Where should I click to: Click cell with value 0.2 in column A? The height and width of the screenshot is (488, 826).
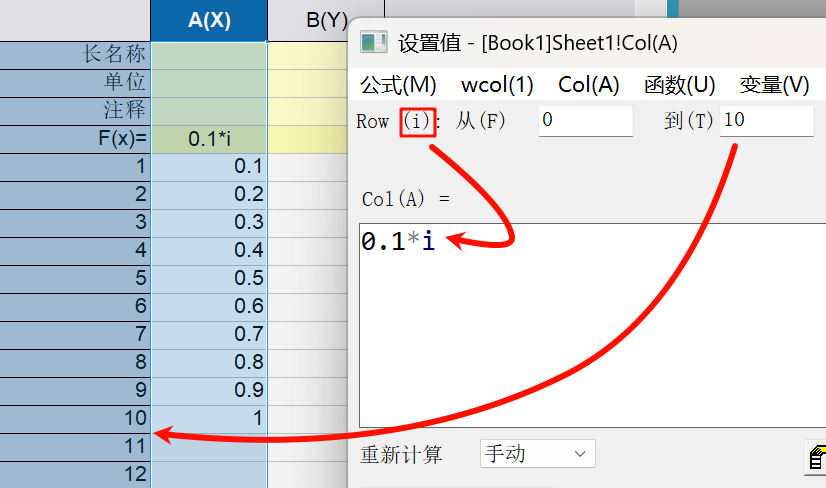pyautogui.click(x=209, y=195)
